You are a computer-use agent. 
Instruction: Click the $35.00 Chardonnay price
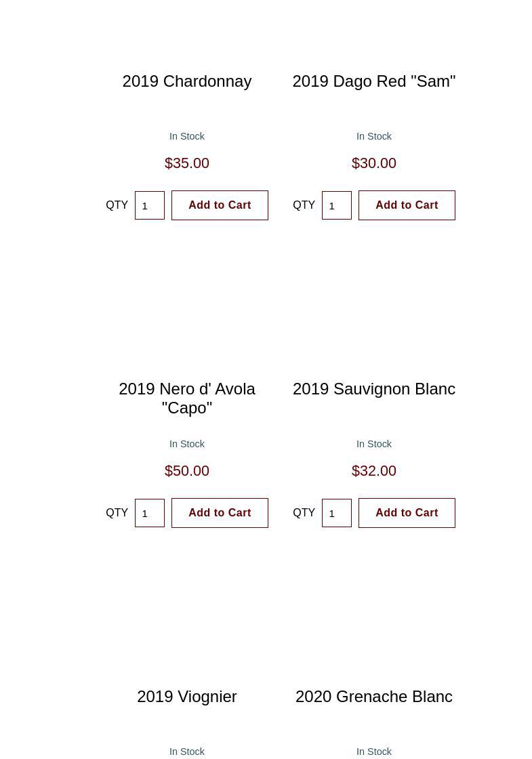[x=187, y=163]
